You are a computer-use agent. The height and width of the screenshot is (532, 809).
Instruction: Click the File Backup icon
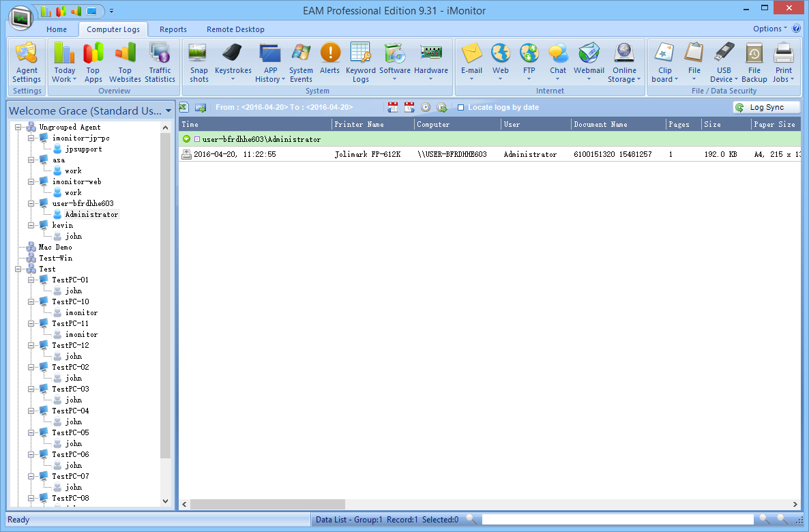[x=754, y=62]
